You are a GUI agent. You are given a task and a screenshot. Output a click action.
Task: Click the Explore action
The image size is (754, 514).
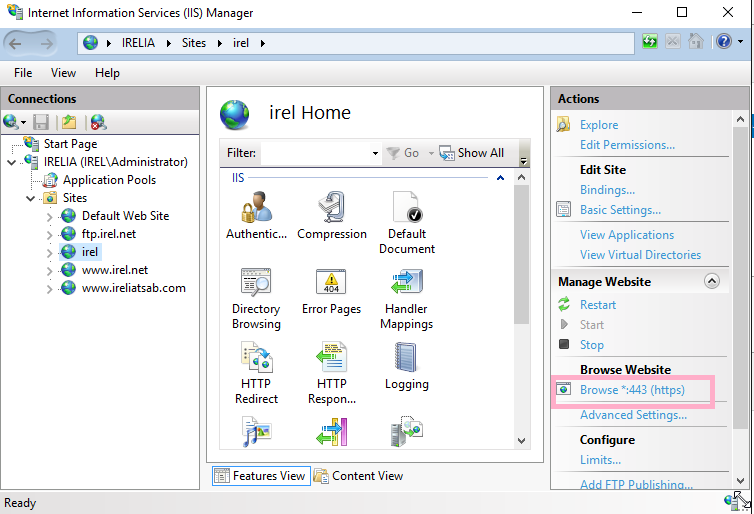pos(599,125)
